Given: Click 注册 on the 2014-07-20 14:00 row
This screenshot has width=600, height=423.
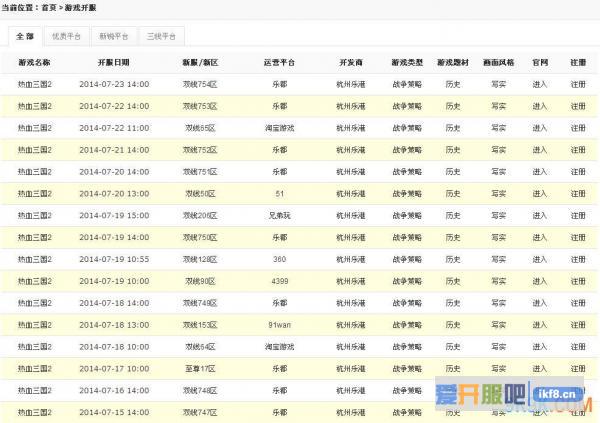Looking at the screenshot, I should coord(578,171).
